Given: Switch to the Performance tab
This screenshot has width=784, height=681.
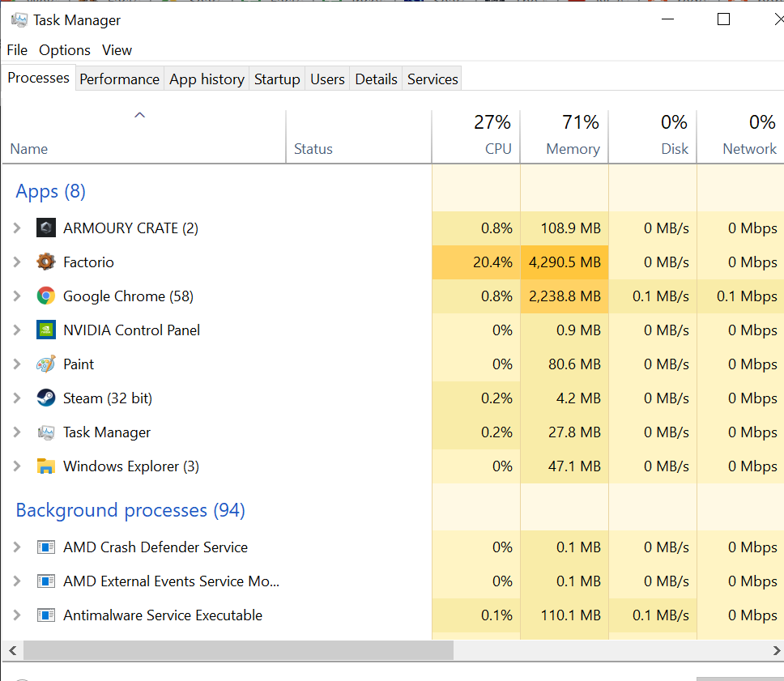Looking at the screenshot, I should (x=120, y=79).
